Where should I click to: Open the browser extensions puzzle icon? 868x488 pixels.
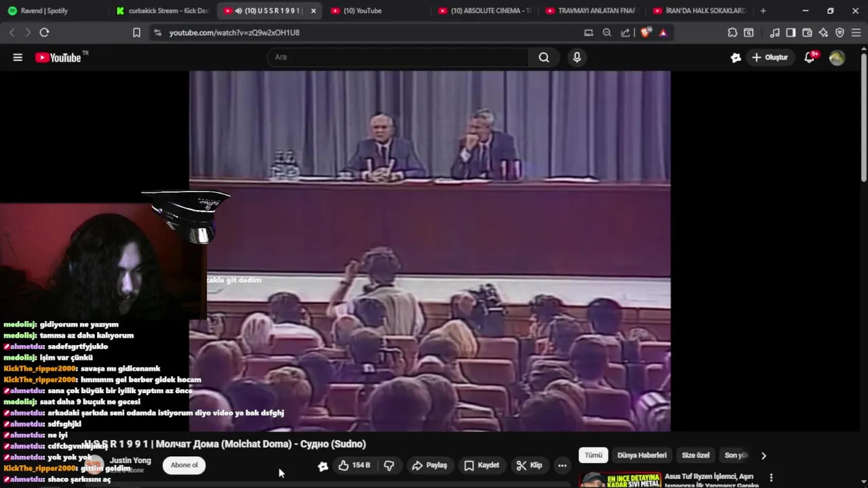(732, 33)
